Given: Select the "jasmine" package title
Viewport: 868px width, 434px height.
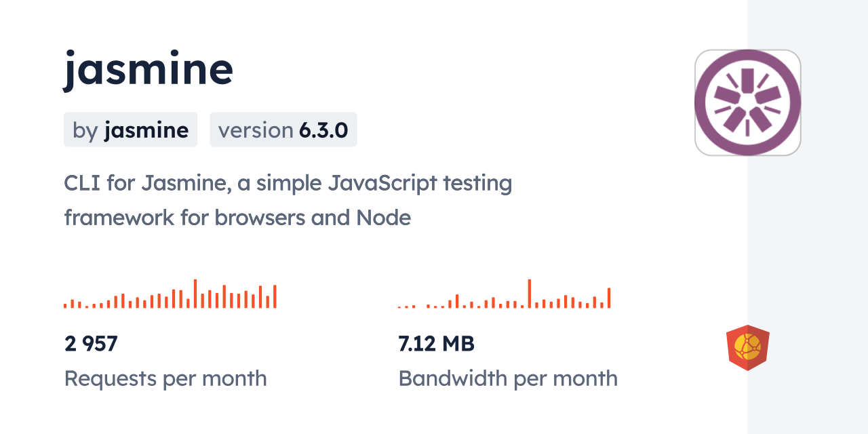Looking at the screenshot, I should click(149, 69).
